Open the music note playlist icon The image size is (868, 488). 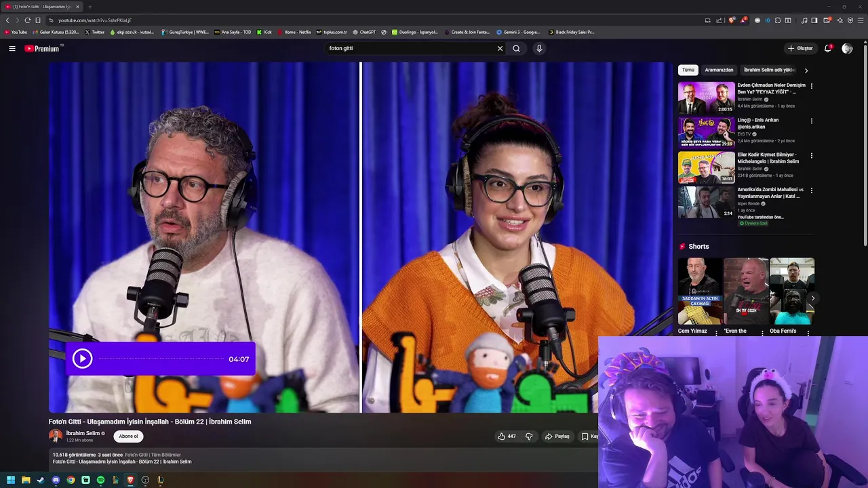tap(804, 20)
